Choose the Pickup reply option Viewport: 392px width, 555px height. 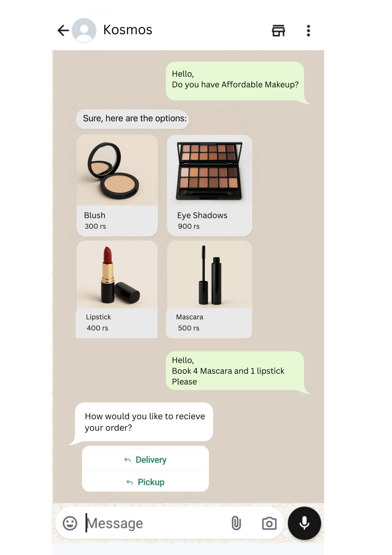(x=145, y=482)
